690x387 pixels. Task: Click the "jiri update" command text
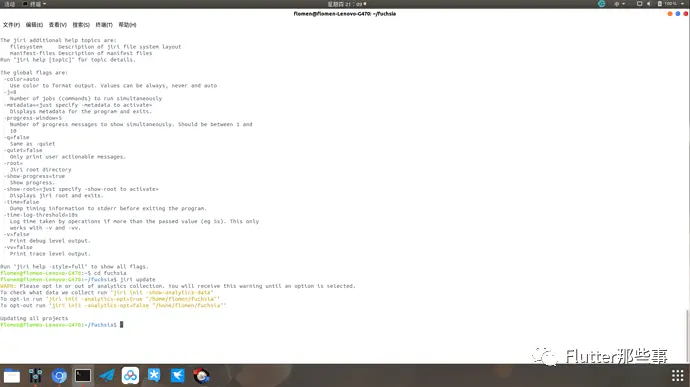coord(138,280)
